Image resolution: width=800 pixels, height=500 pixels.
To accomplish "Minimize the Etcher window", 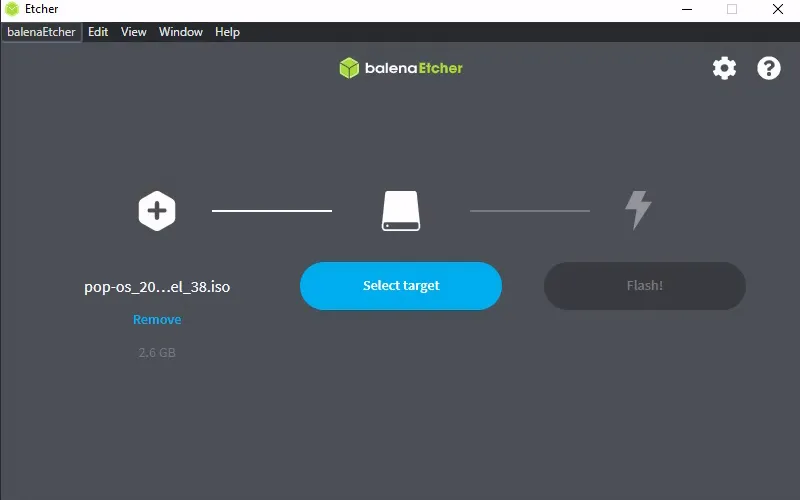I will click(x=687, y=9).
